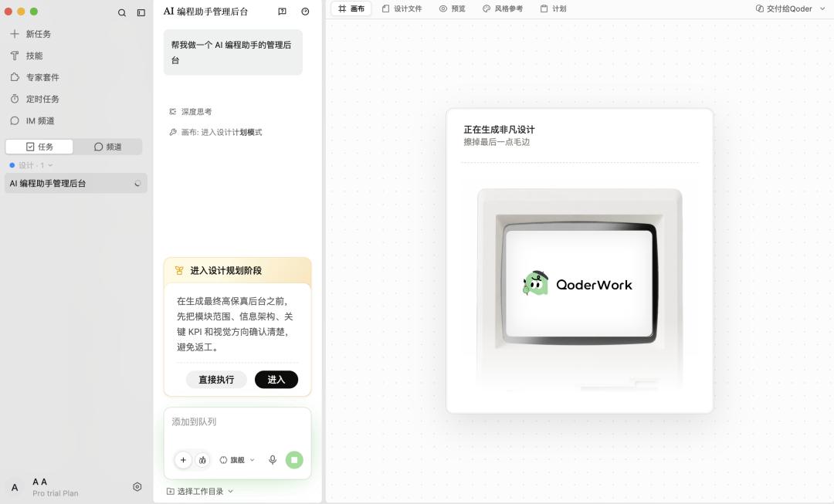Viewport: 834px width, 504px height.
Task: Click the 正在生成非凡设计 heading text
Action: point(499,130)
